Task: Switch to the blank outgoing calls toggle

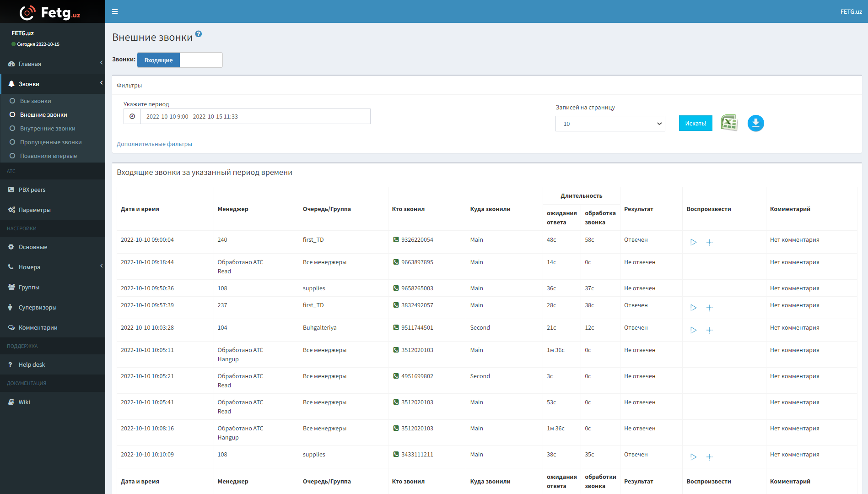Action: point(201,60)
